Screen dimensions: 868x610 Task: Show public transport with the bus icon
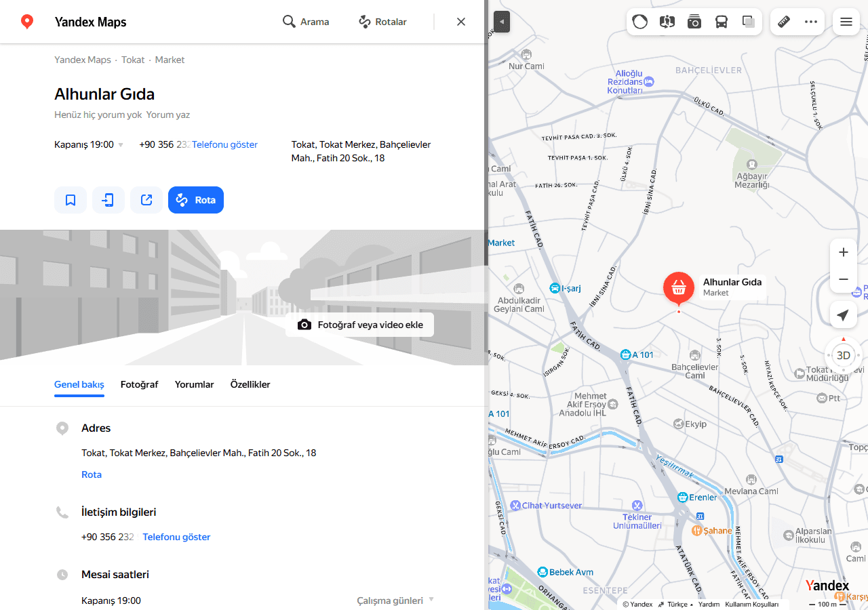[x=721, y=21]
